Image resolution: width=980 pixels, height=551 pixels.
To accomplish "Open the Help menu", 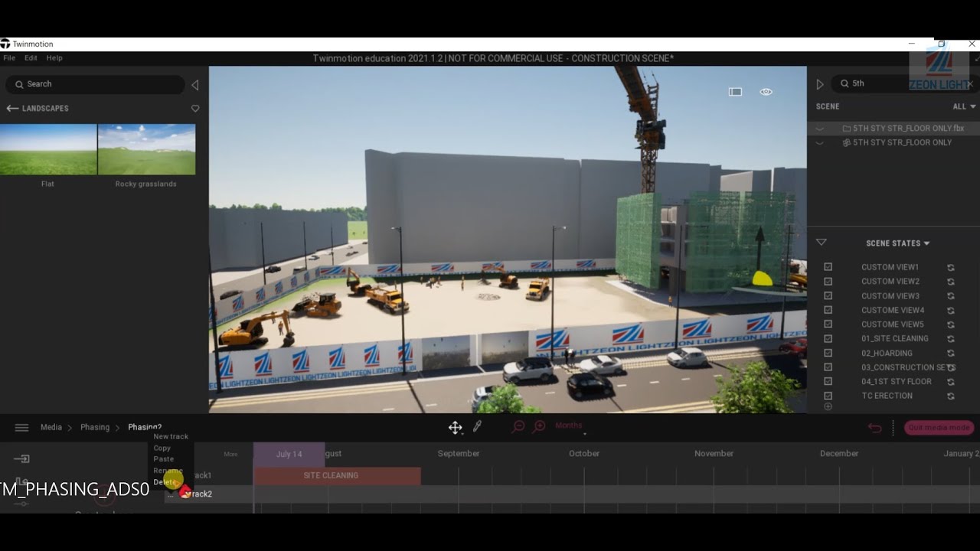I will 54,58.
